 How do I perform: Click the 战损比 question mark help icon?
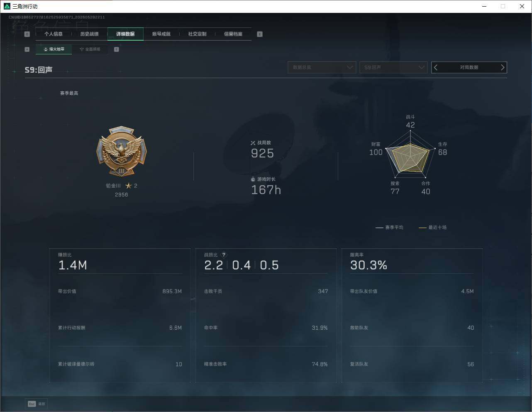pyautogui.click(x=224, y=255)
